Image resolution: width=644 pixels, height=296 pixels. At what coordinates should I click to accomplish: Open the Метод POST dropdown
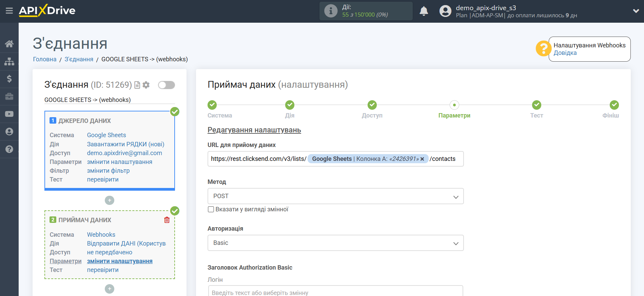(x=335, y=196)
